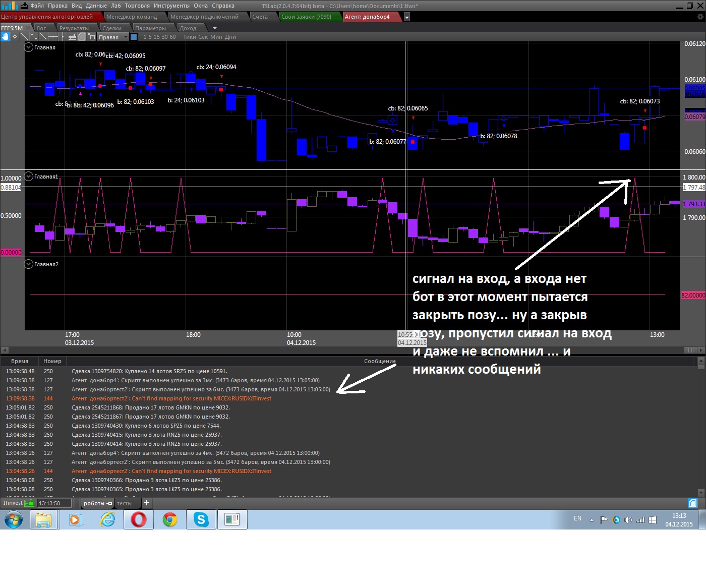Click the save icon in title bar
706x588 pixels.
(24, 6)
